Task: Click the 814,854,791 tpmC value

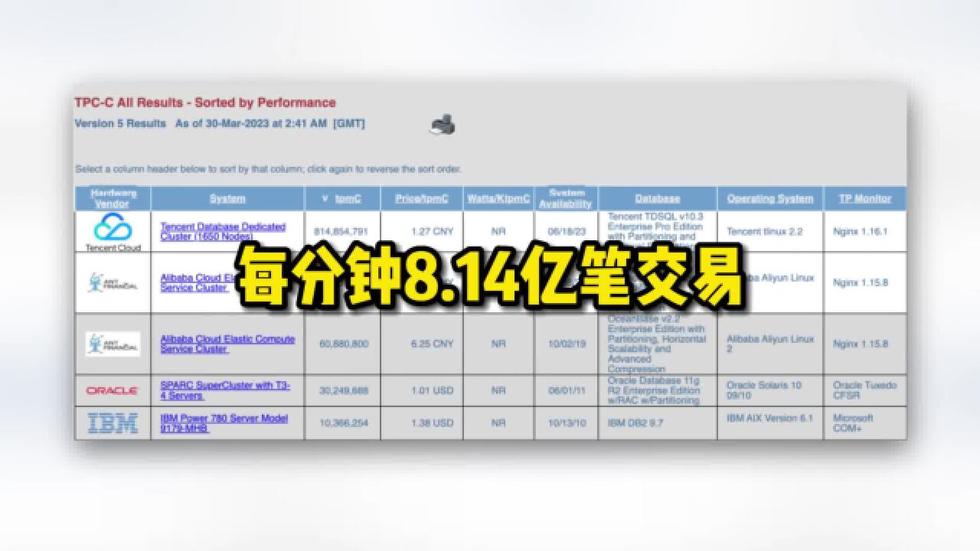Action: 341,231
